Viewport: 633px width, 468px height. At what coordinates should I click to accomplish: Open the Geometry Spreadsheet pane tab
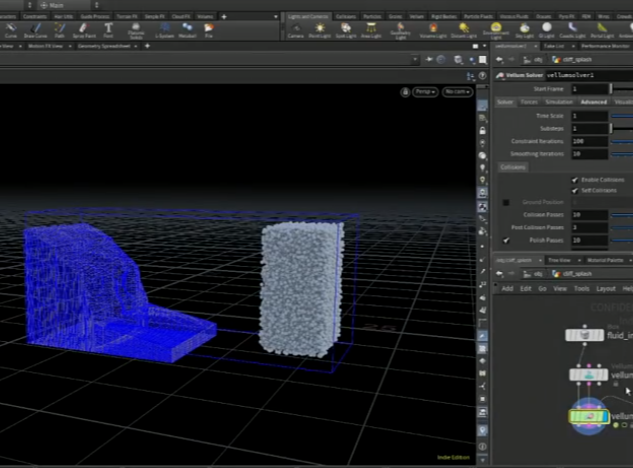click(104, 46)
